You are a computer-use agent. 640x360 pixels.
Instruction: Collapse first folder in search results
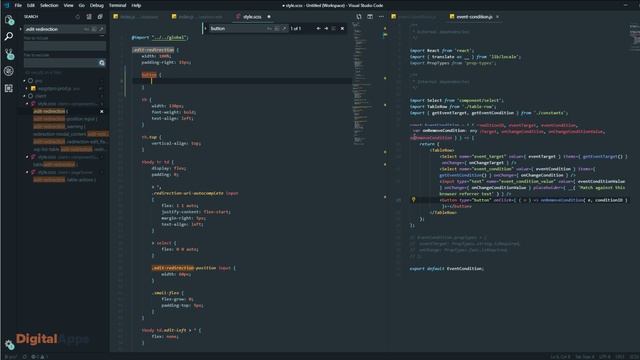[x=25, y=81]
